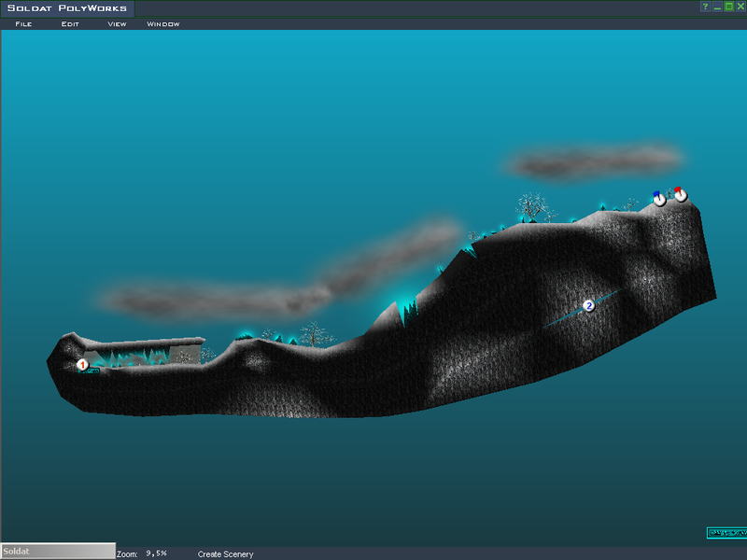
Task: Open the Window menu
Action: (x=163, y=24)
